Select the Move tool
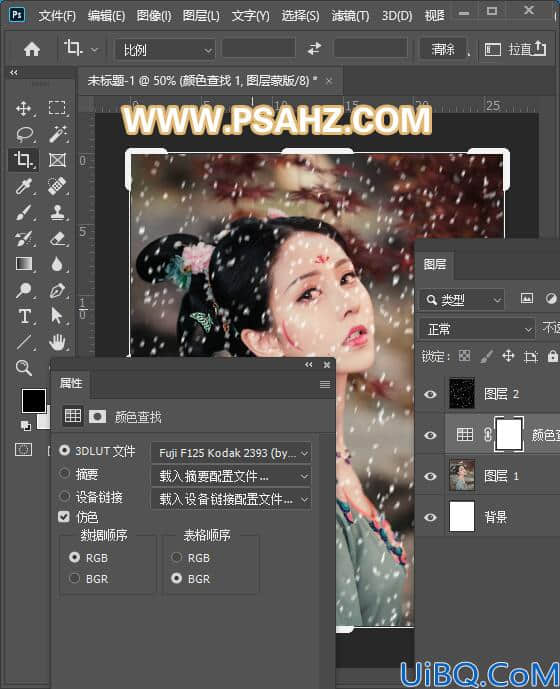The width and height of the screenshot is (560, 689). [x=23, y=108]
